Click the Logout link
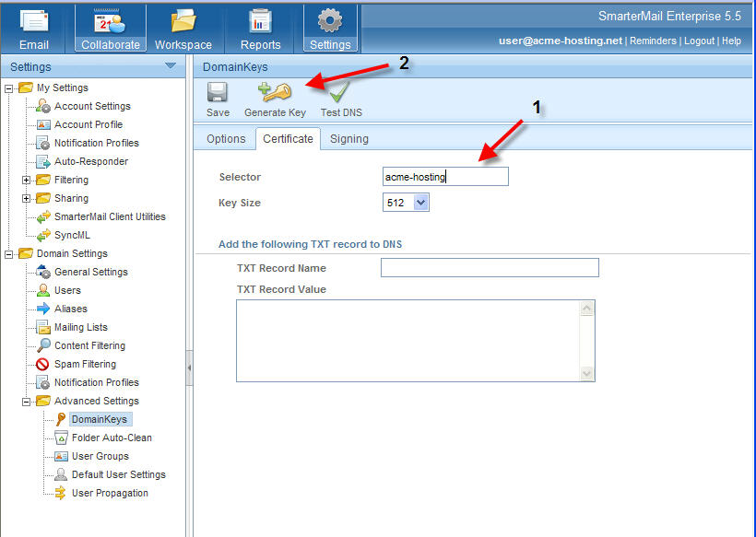Viewport: 756px width, 537px height. [699, 41]
